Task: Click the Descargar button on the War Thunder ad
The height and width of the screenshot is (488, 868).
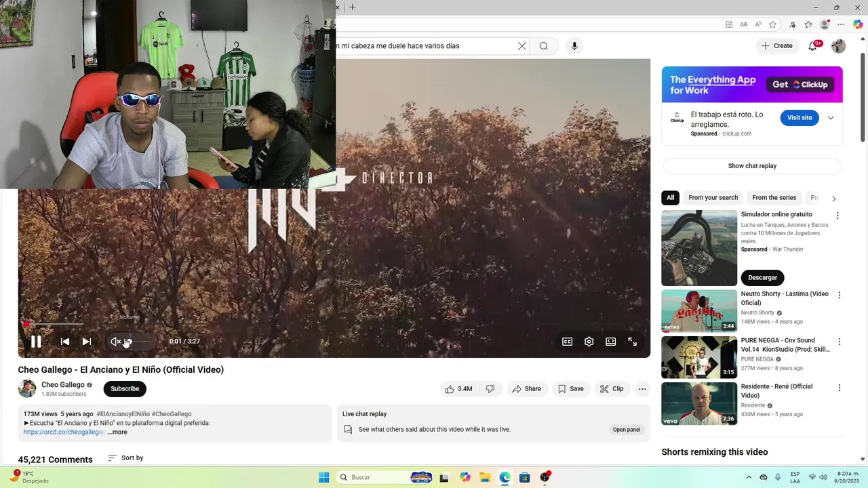Action: coord(763,278)
